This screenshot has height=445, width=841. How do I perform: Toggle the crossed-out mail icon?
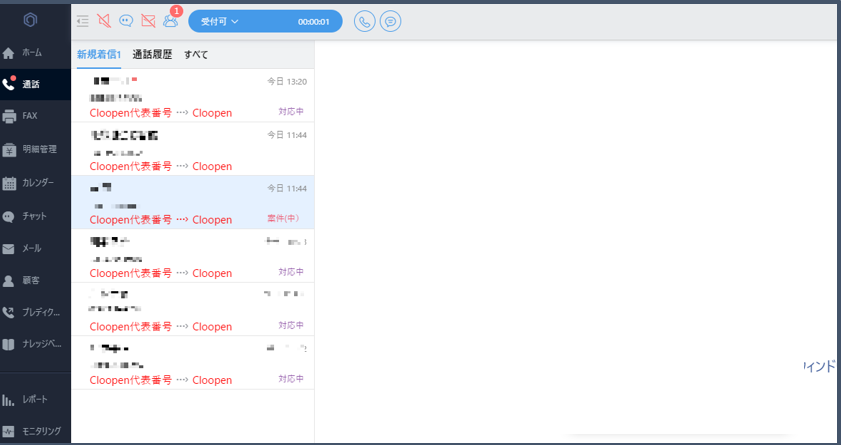148,21
